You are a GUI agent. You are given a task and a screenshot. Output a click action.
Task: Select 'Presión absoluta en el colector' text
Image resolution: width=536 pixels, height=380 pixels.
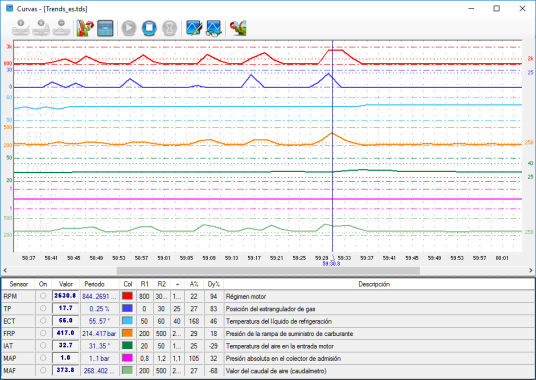[283, 358]
